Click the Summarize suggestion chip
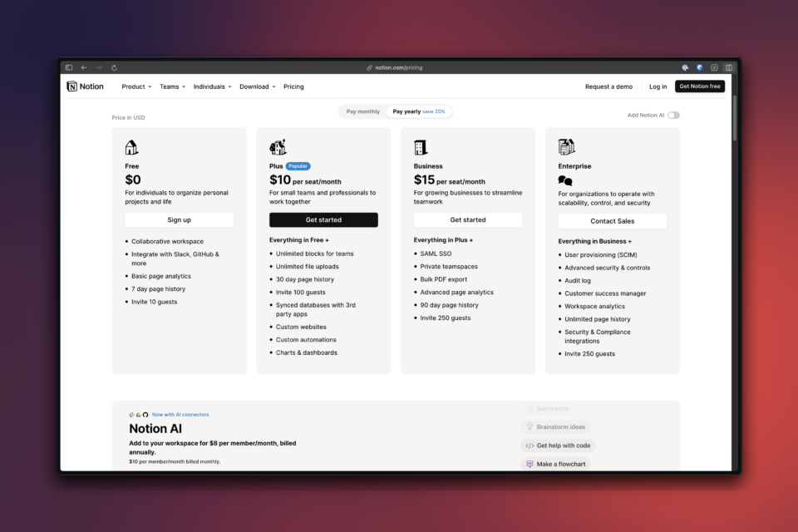 pyautogui.click(x=547, y=408)
